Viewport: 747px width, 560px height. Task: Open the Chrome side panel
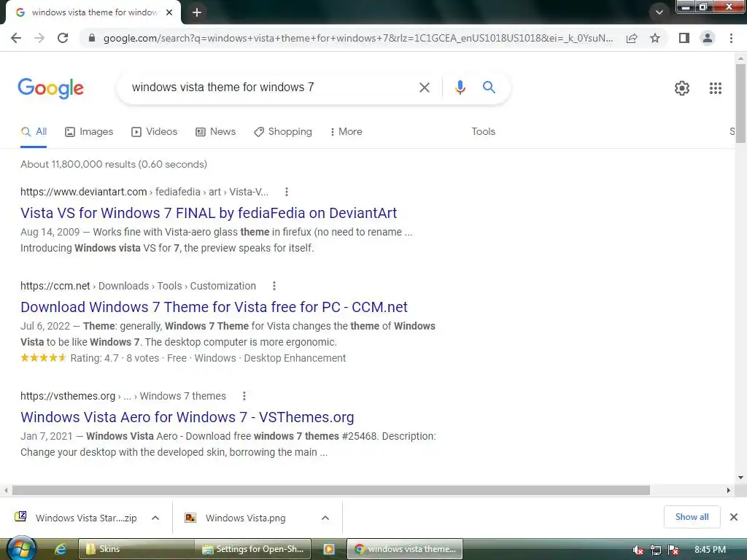coord(684,38)
